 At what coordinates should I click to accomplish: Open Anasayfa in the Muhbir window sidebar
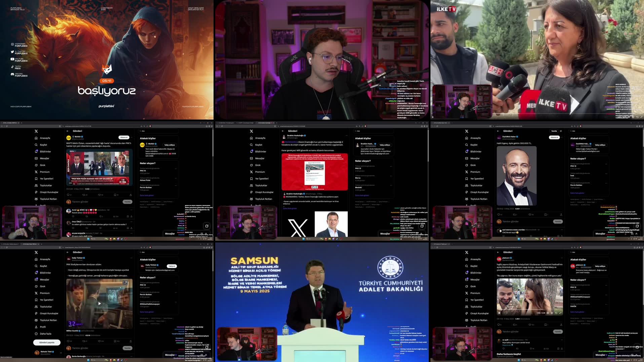(42, 138)
